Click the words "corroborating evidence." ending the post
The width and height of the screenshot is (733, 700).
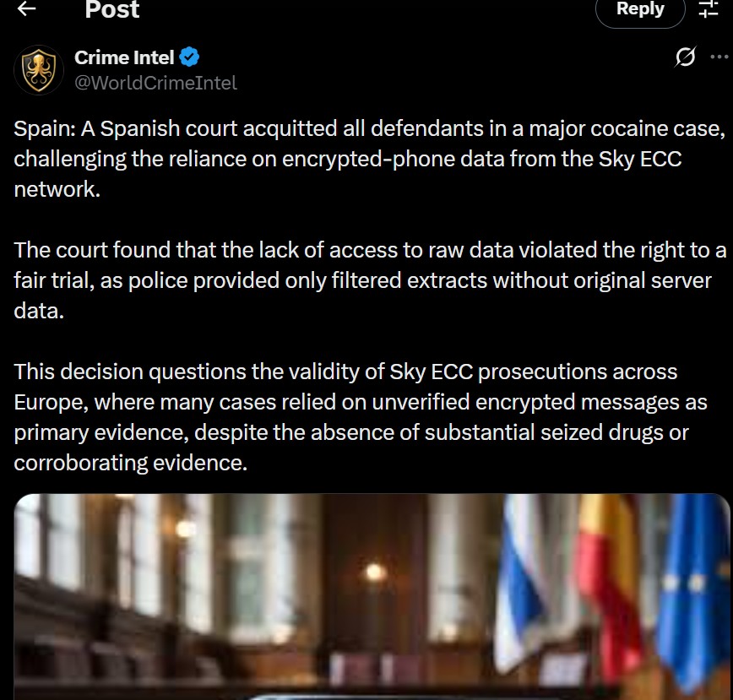130,463
